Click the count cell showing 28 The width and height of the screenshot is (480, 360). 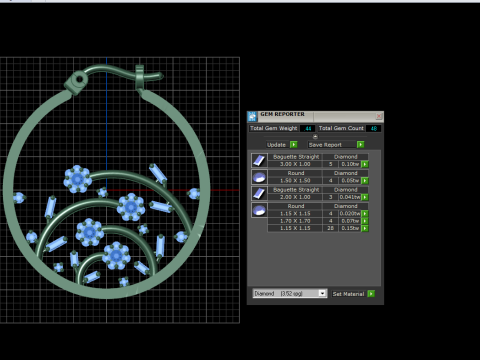(331, 228)
